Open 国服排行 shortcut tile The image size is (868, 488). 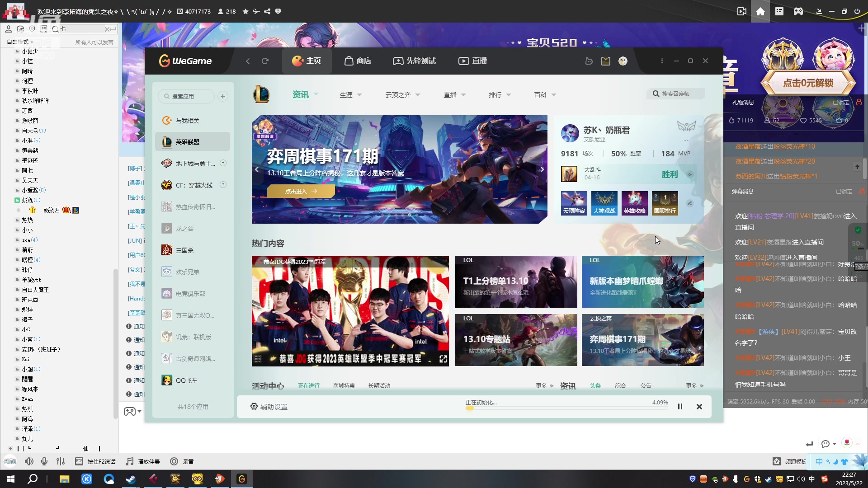click(665, 203)
